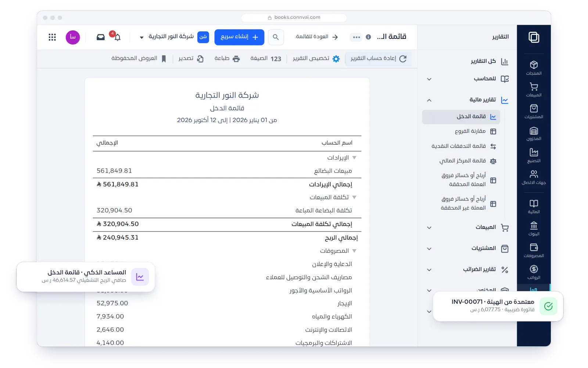Open the apps grid icon
Image resolution: width=588 pixels, height=368 pixels.
pos(52,37)
